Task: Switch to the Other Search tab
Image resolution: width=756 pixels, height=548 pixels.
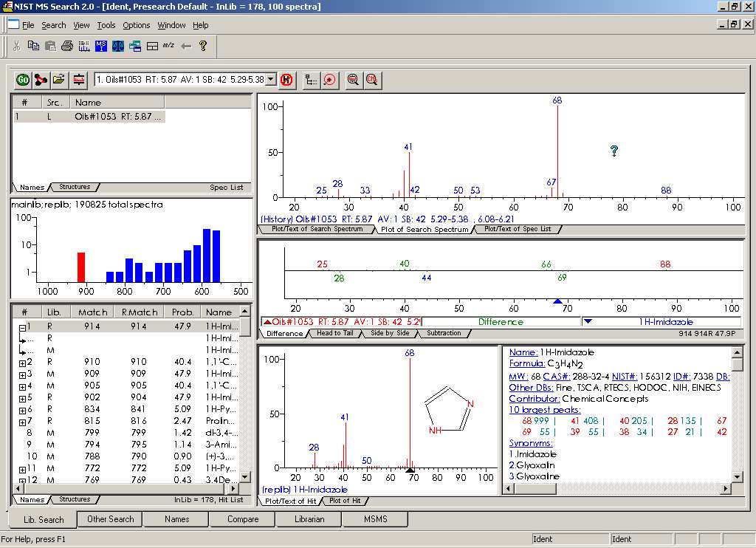Action: (x=111, y=519)
